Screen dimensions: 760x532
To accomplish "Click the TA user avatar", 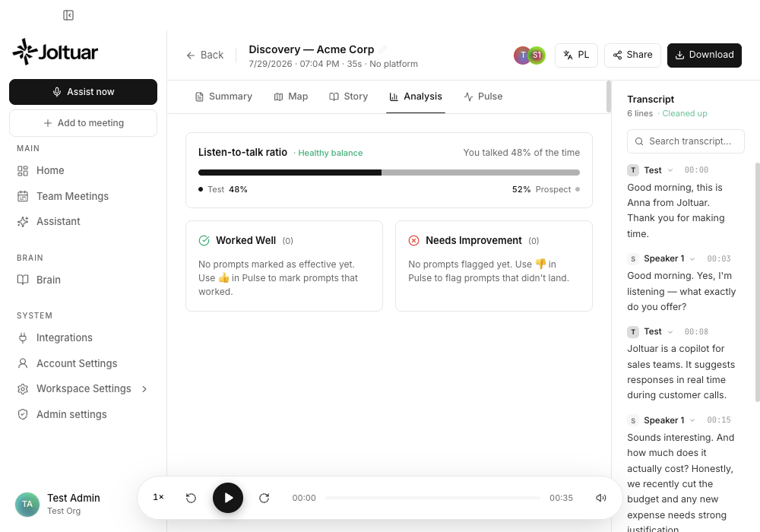I will click(x=27, y=505).
